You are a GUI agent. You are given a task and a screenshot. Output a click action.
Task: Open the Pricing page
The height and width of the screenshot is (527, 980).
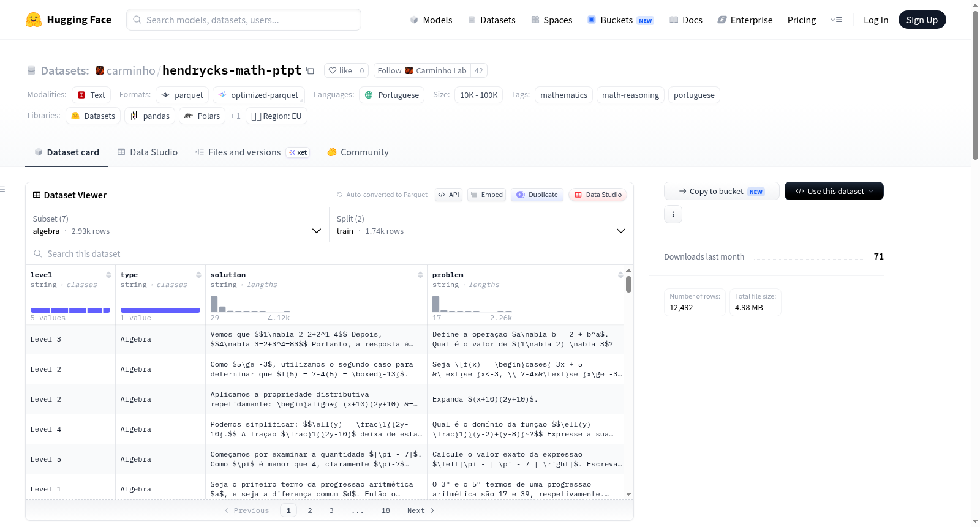click(x=802, y=20)
